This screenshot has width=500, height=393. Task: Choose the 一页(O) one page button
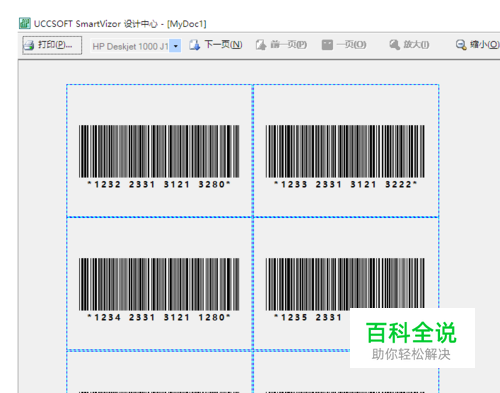344,45
